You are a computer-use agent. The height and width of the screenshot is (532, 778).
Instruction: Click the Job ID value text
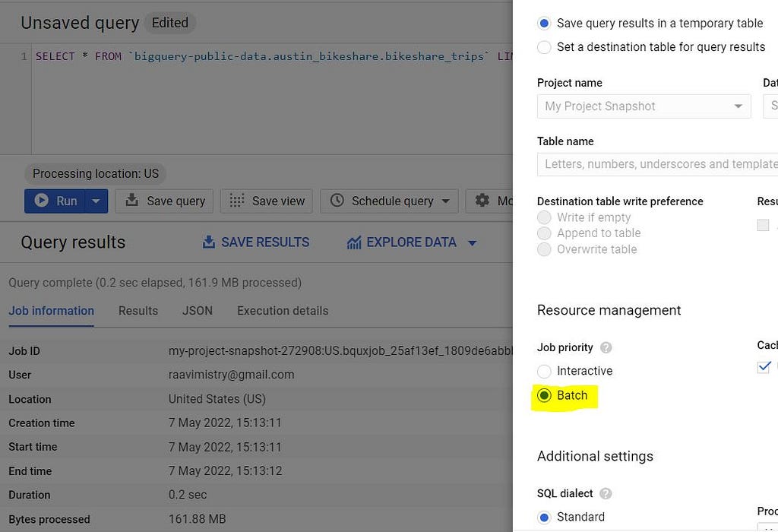[x=340, y=351]
